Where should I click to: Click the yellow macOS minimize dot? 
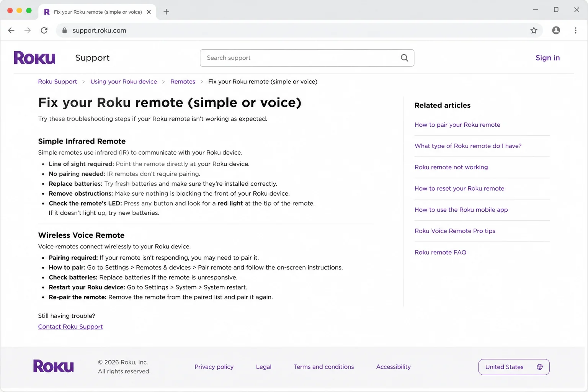tap(19, 10)
